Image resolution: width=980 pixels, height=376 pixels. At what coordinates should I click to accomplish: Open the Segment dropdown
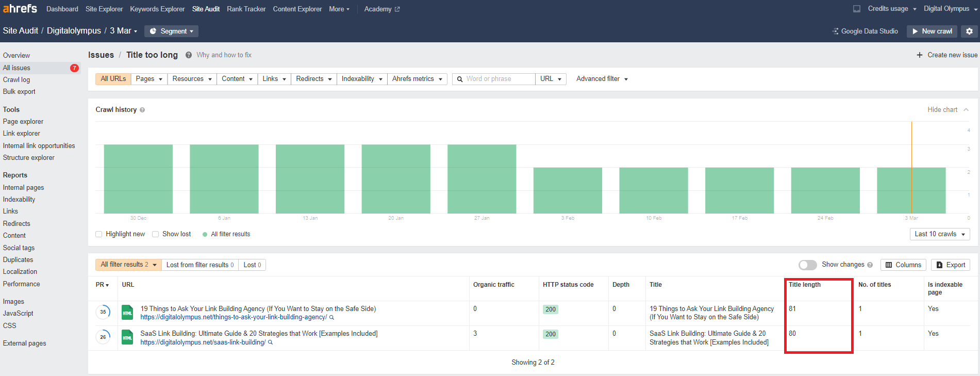(171, 31)
